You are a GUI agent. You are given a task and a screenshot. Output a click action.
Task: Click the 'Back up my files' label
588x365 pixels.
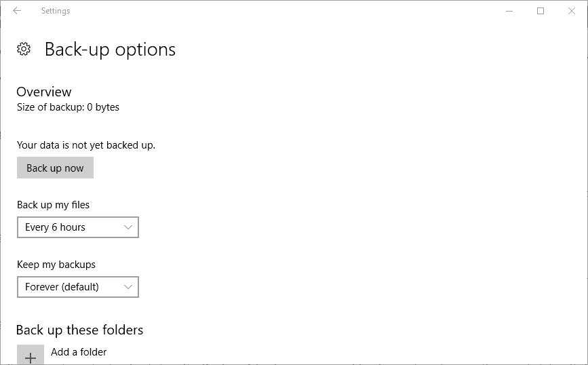(53, 205)
